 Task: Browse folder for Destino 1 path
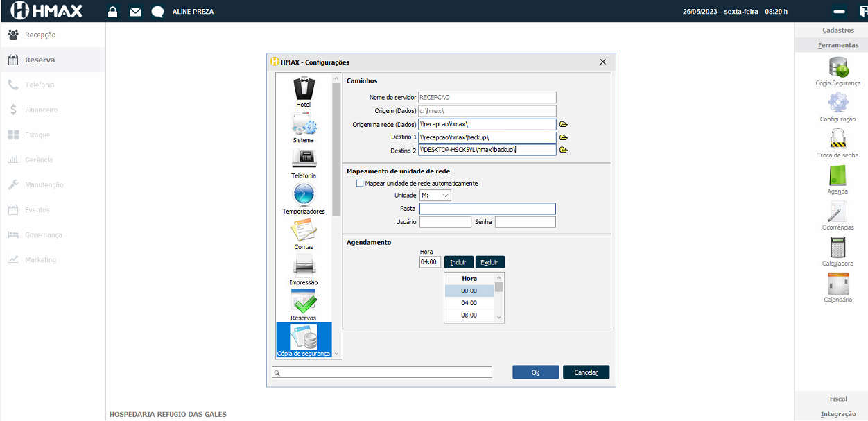[x=564, y=137]
